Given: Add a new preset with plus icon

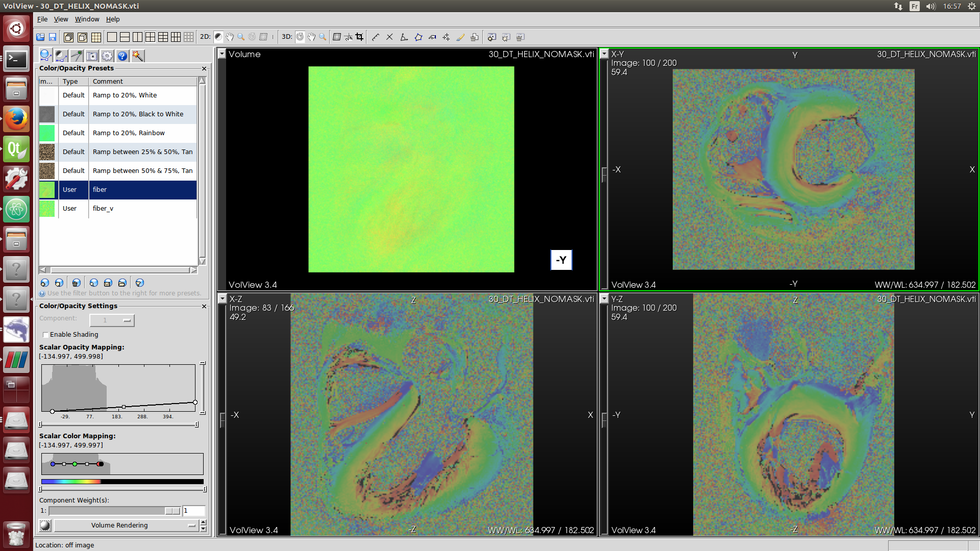Looking at the screenshot, I should (45, 283).
